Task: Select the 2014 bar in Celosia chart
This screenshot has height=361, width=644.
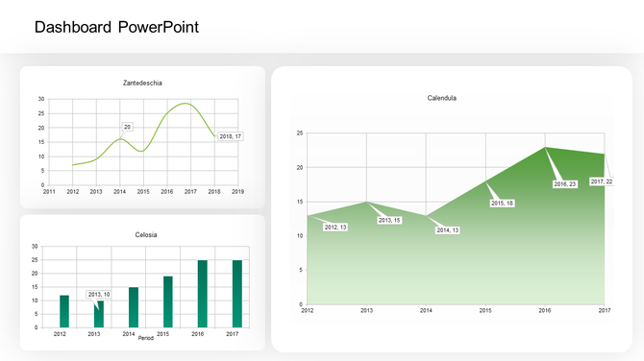Action: (x=134, y=307)
